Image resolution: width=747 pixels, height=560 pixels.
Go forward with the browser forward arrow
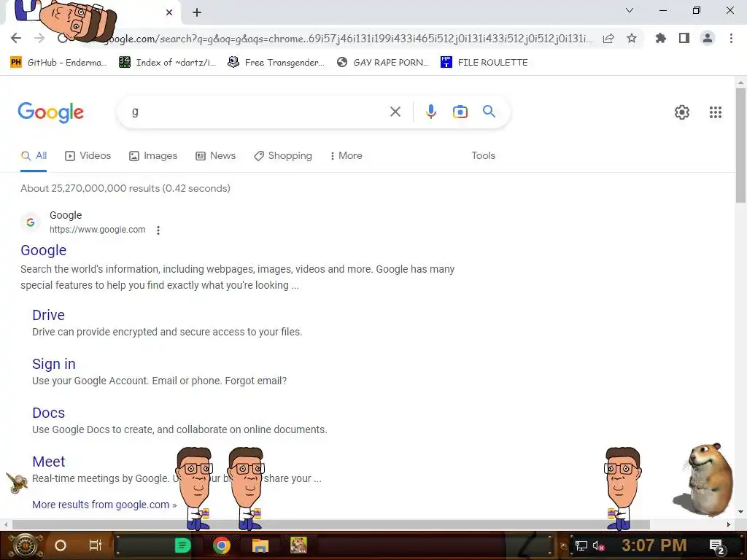pyautogui.click(x=39, y=38)
